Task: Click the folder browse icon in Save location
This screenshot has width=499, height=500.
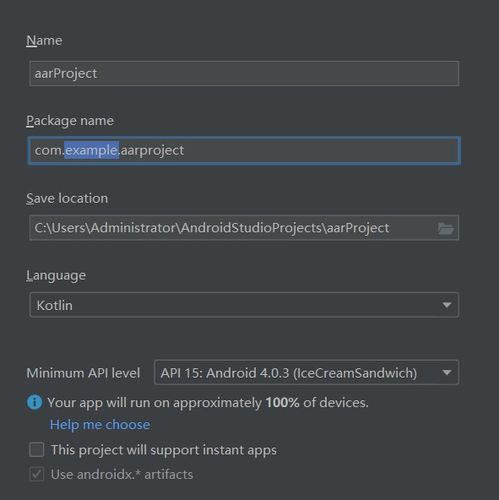Action: (x=446, y=229)
